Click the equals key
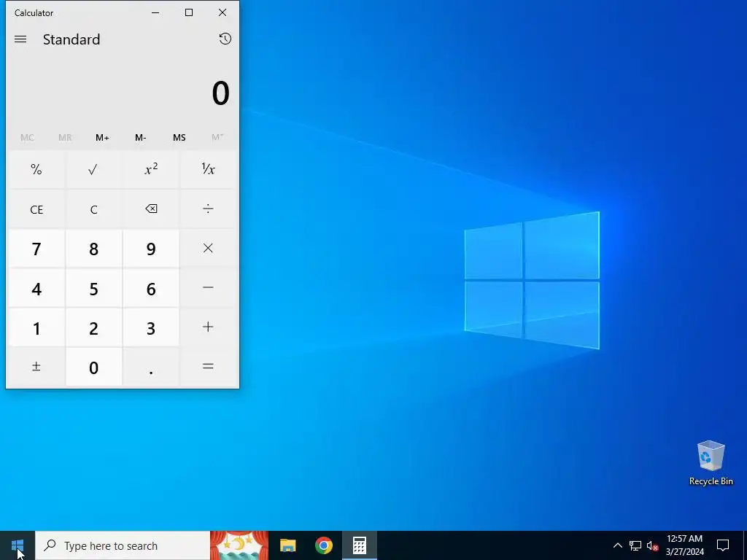This screenshot has width=747, height=560. click(208, 367)
